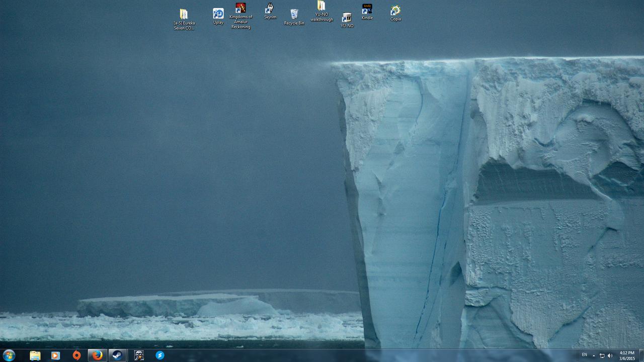Screen dimensions: 644x362
Task: Open the blue lightning-bolt taskbar app
Action: (x=160, y=355)
